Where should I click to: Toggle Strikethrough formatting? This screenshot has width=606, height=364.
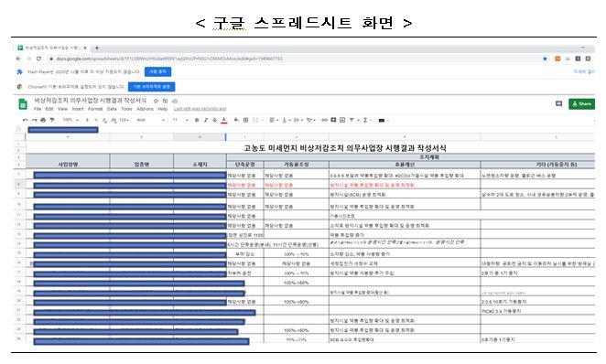pos(215,120)
